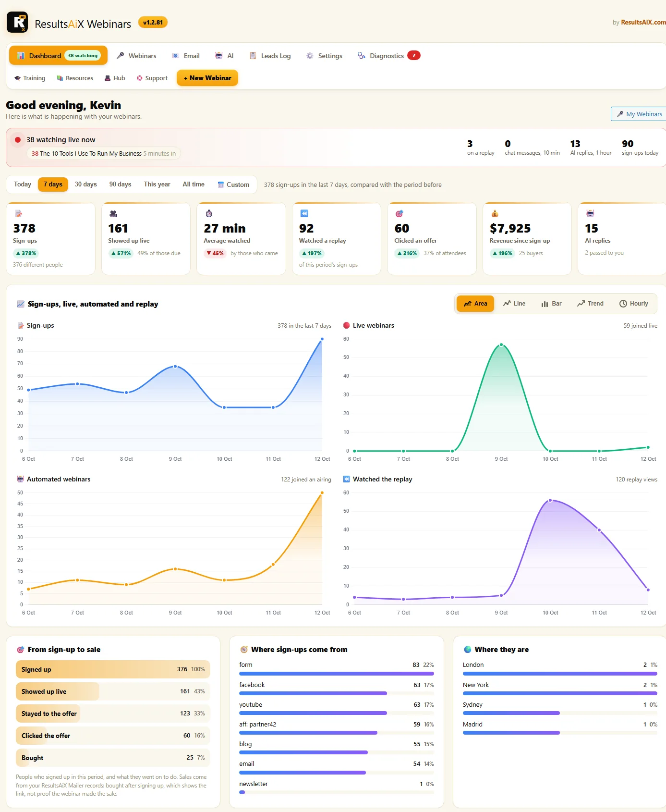Switch chart view to Hourly

pyautogui.click(x=634, y=304)
